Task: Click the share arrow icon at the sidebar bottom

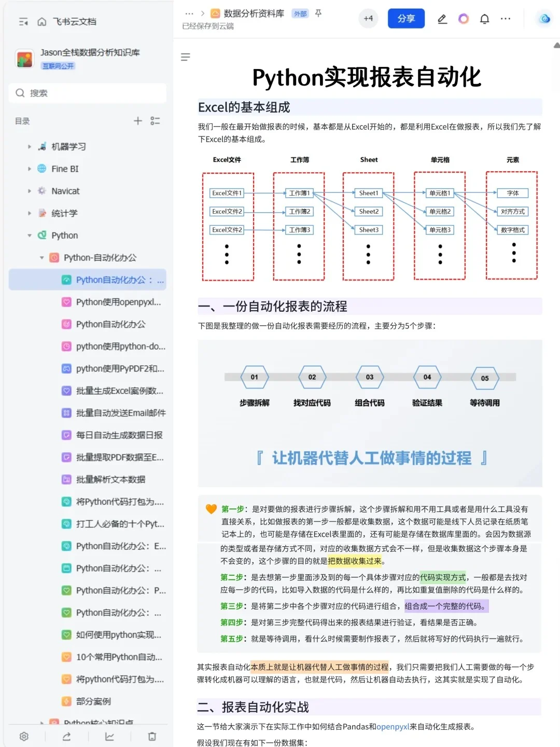Action: point(66,736)
